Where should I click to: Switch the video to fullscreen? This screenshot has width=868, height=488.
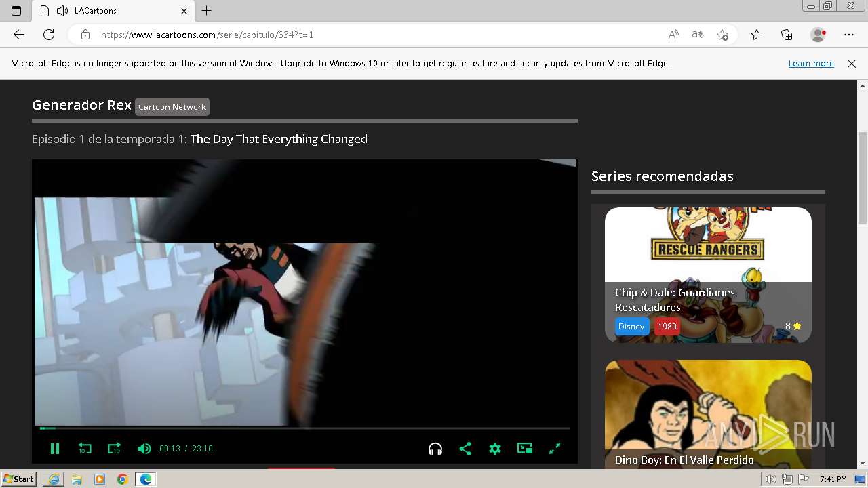click(x=555, y=449)
